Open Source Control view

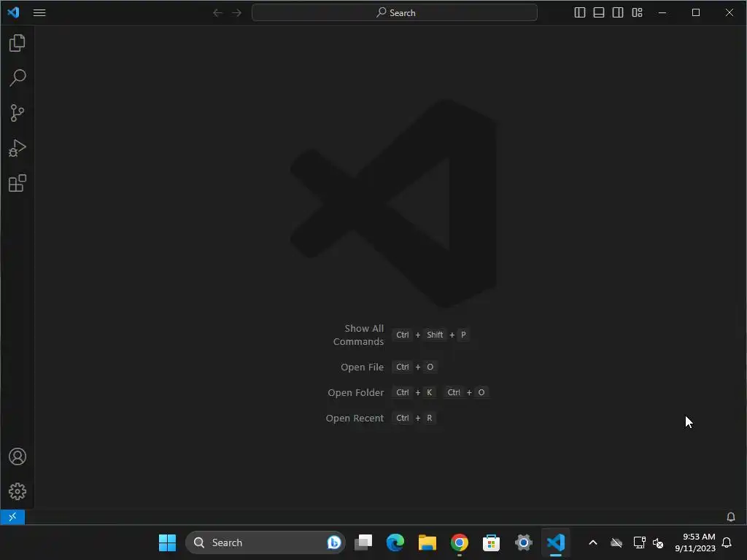click(x=18, y=113)
